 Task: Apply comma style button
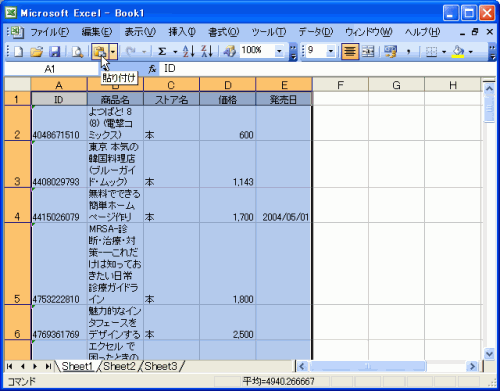click(408, 52)
